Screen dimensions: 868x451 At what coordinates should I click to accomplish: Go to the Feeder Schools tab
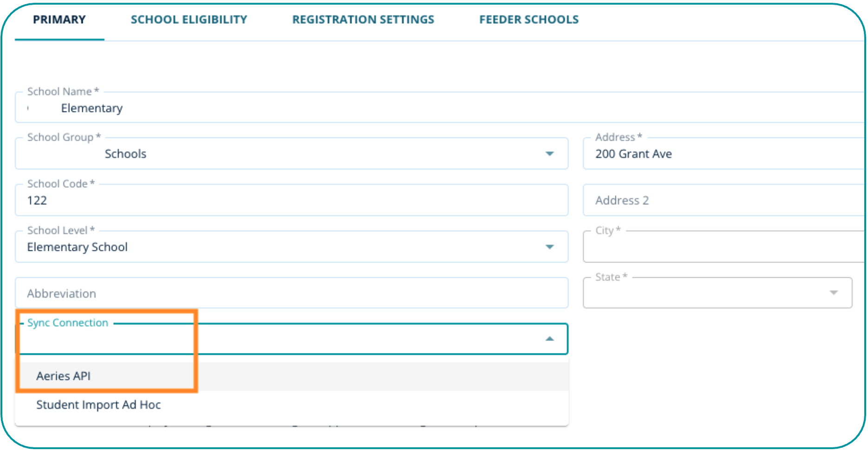pos(529,20)
